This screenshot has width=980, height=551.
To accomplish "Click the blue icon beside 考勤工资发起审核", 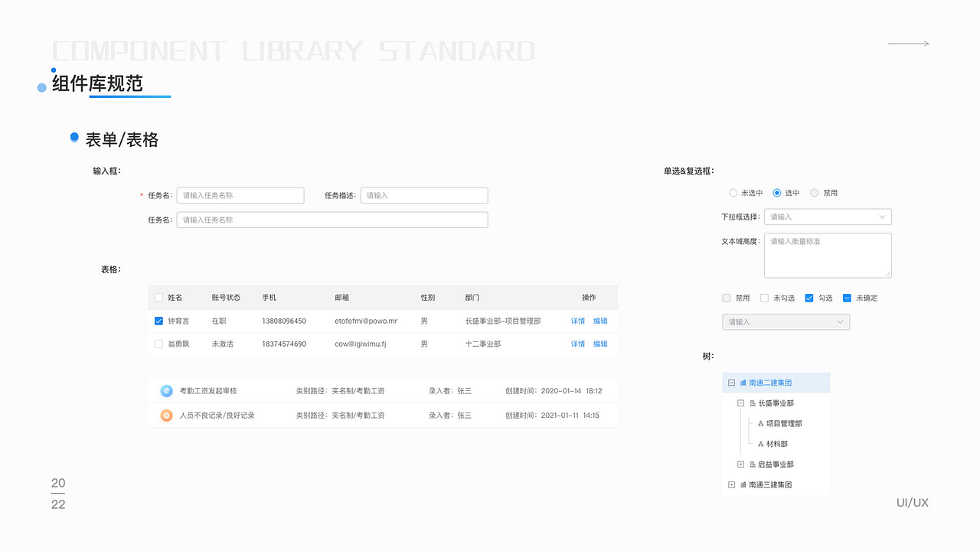I will pyautogui.click(x=166, y=391).
